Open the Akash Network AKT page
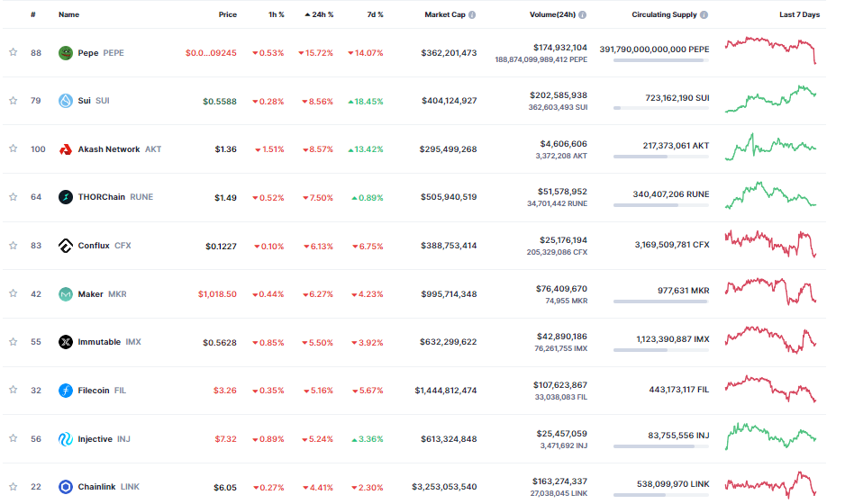Image resolution: width=845 pixels, height=504 pixels. 120,149
